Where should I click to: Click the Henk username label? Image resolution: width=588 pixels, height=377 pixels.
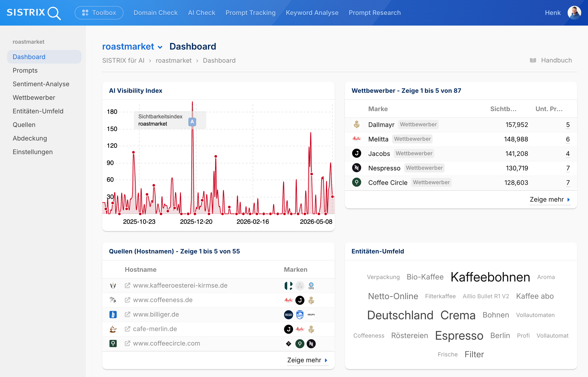[552, 13]
